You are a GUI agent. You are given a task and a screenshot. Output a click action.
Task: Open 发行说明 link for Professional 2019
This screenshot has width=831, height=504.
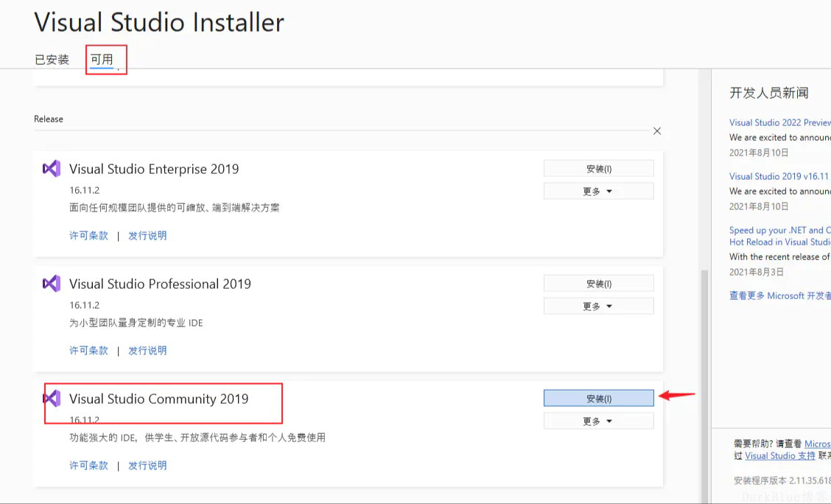(147, 350)
